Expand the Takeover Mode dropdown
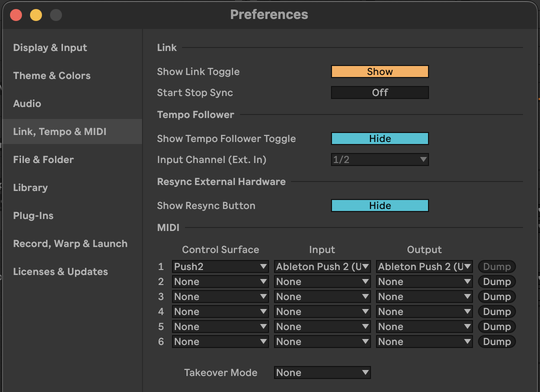 click(x=322, y=372)
